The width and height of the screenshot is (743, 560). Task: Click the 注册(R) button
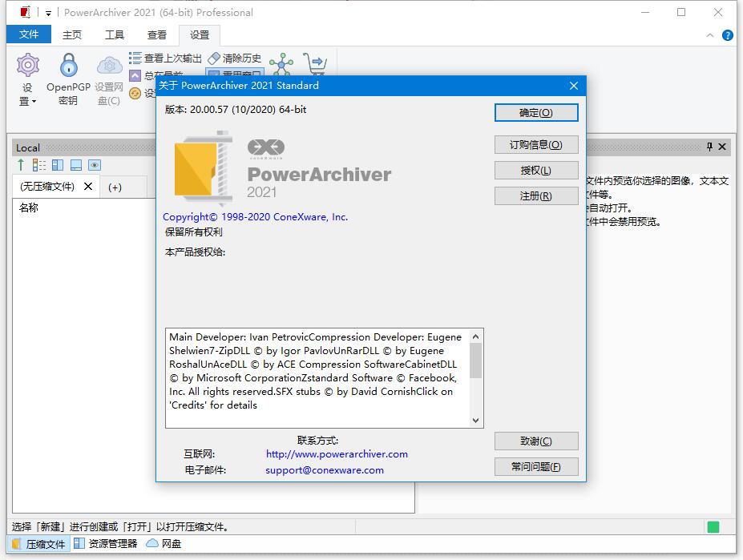[x=536, y=196]
